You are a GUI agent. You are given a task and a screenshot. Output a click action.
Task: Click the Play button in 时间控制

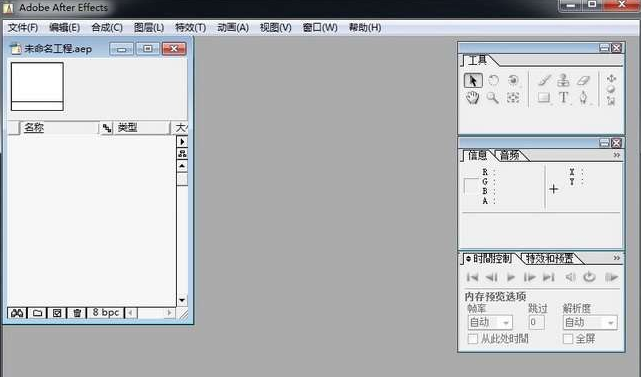(x=511, y=277)
